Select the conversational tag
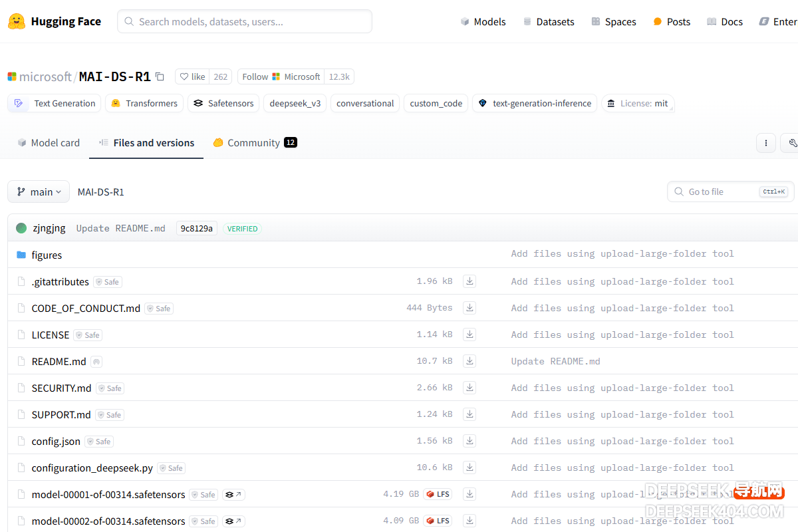 pyautogui.click(x=365, y=103)
